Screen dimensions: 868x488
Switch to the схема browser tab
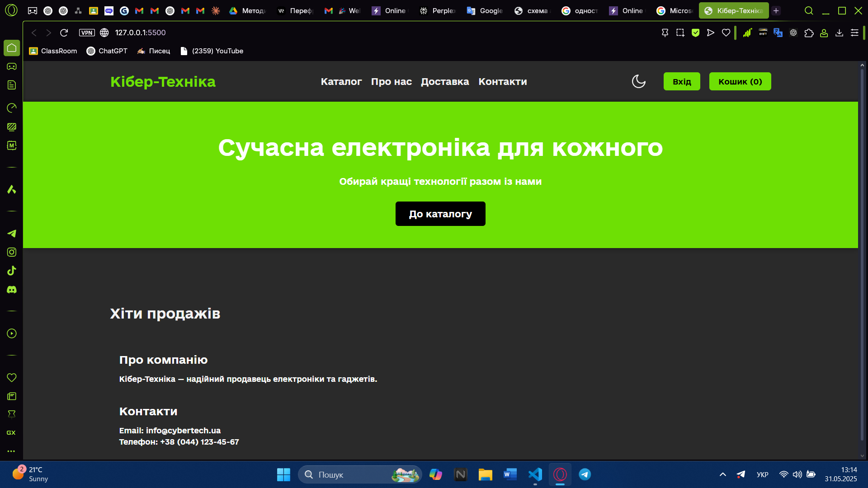532,10
